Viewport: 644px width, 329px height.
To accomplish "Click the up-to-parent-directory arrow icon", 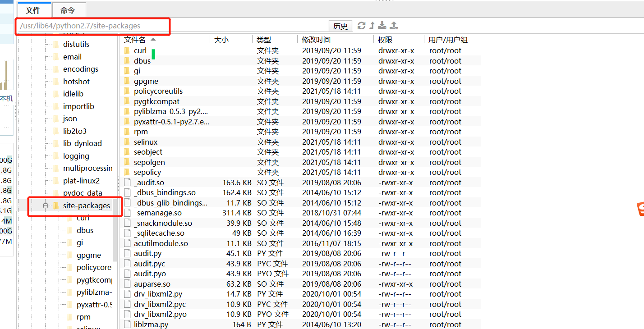I will click(371, 26).
